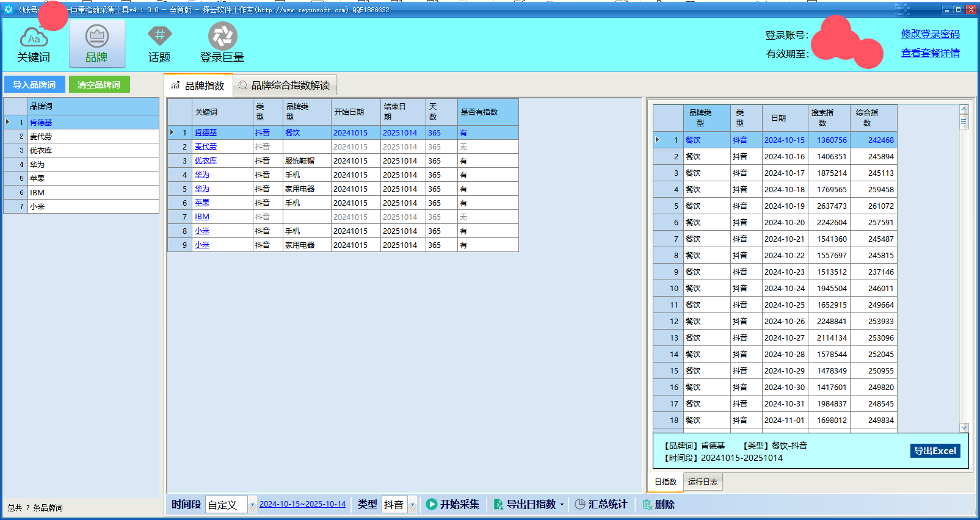Image resolution: width=980 pixels, height=520 pixels.
Task: Delete selected entry with 删除
Action: [658, 504]
